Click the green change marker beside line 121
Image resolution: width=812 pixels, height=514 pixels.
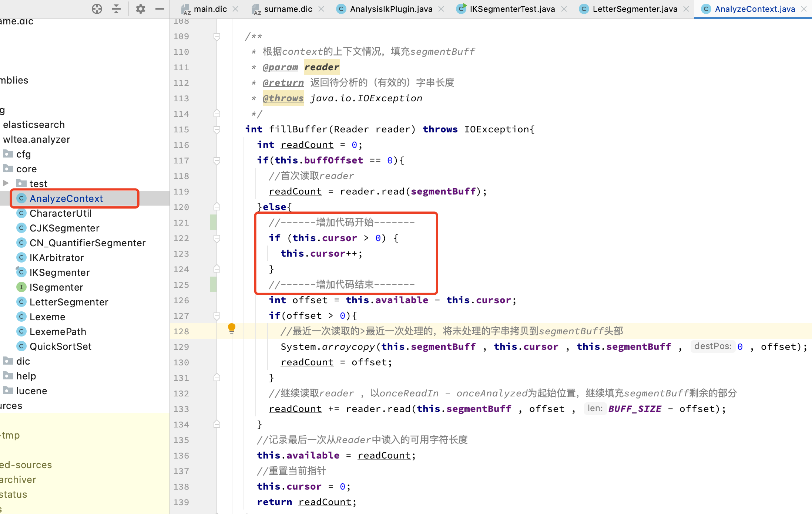click(x=212, y=222)
